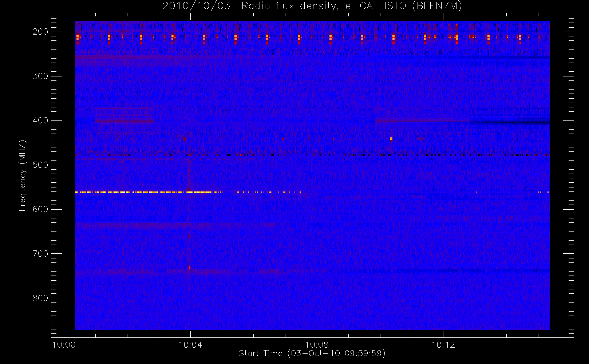Click the bright yellow emission line near 560 MHz

[x=149, y=192]
